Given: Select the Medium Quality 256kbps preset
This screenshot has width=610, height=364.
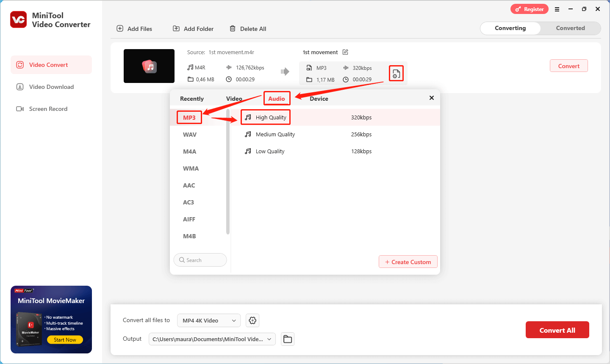Looking at the screenshot, I should (x=335, y=134).
